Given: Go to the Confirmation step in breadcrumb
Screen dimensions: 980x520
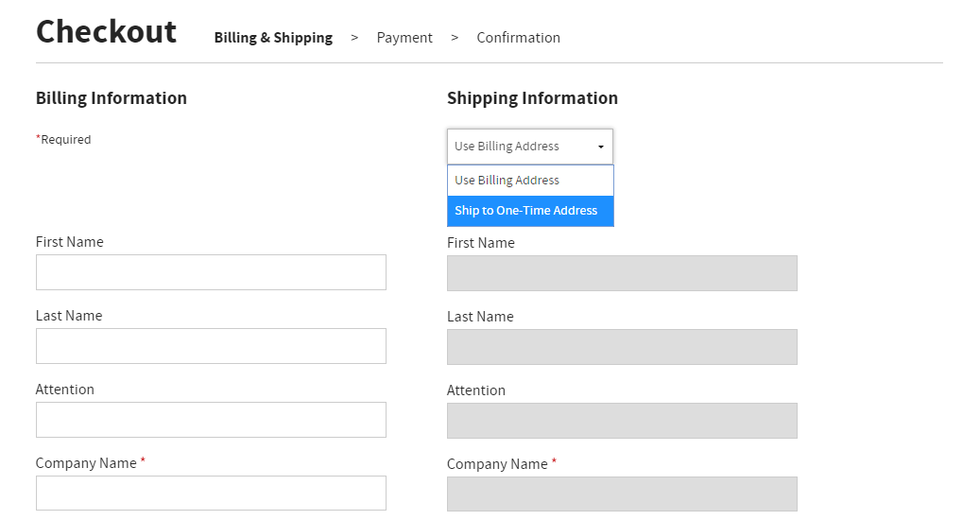Looking at the screenshot, I should coord(518,38).
